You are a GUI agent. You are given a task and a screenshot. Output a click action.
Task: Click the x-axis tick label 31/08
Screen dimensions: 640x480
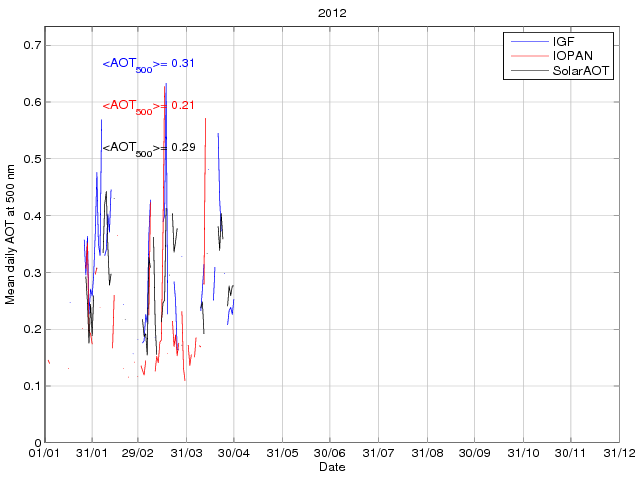pyautogui.click(x=427, y=453)
